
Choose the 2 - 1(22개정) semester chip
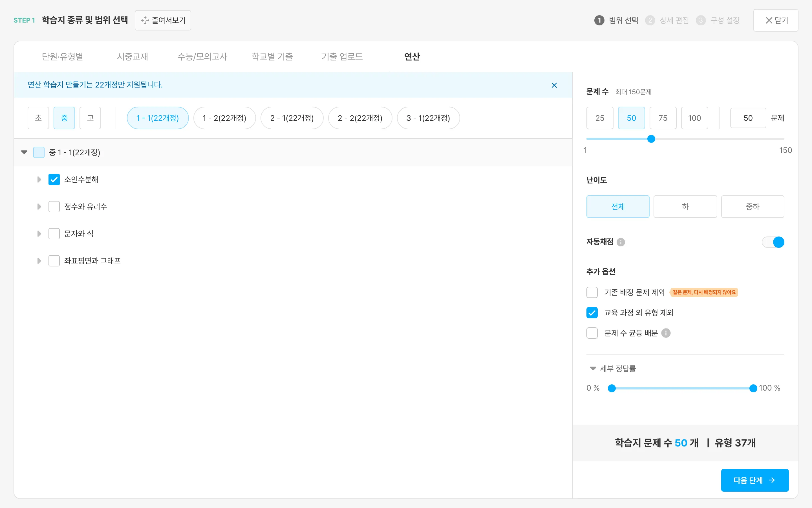[x=292, y=118]
